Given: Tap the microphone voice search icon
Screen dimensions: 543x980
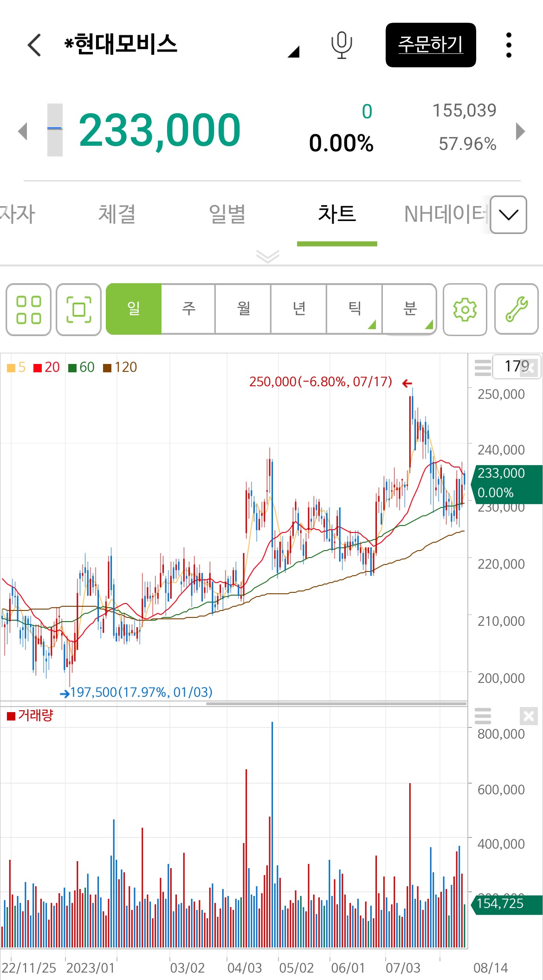Looking at the screenshot, I should (x=342, y=45).
